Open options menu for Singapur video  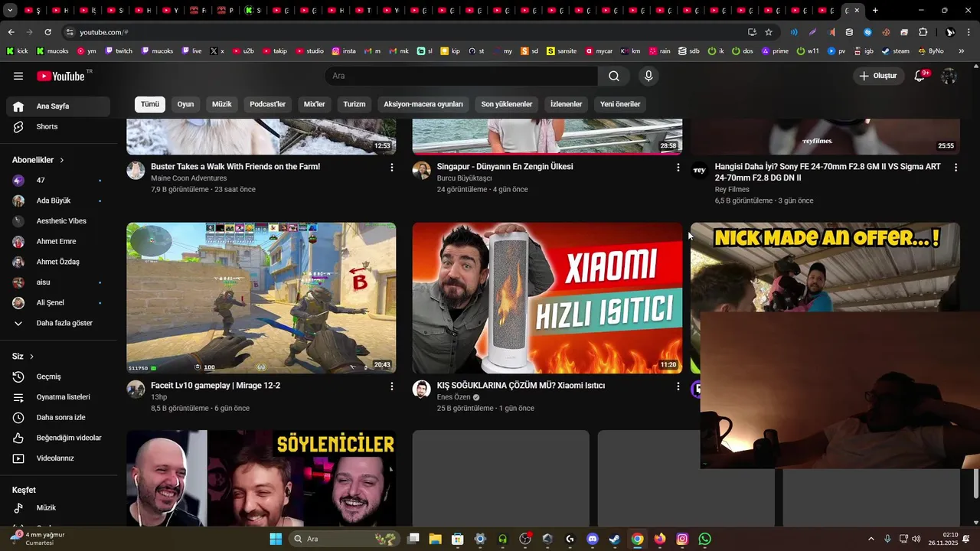click(678, 167)
